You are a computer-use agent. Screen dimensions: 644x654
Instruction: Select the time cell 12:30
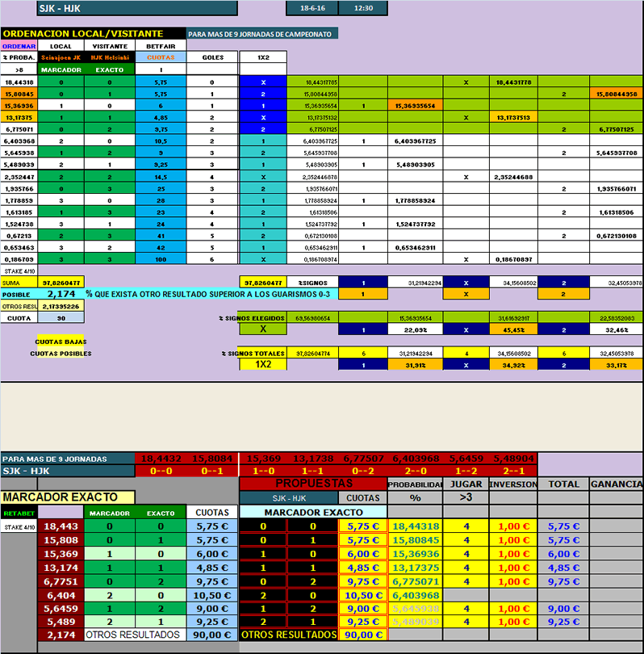coord(363,8)
